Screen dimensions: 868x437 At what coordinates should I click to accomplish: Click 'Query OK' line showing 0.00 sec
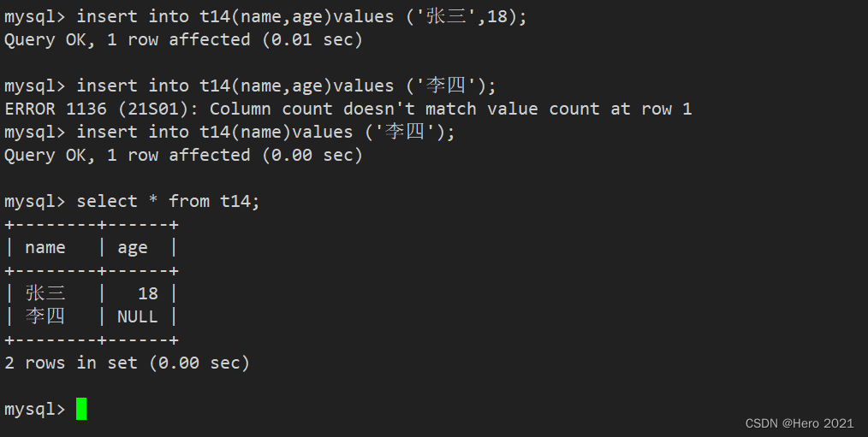pos(183,156)
